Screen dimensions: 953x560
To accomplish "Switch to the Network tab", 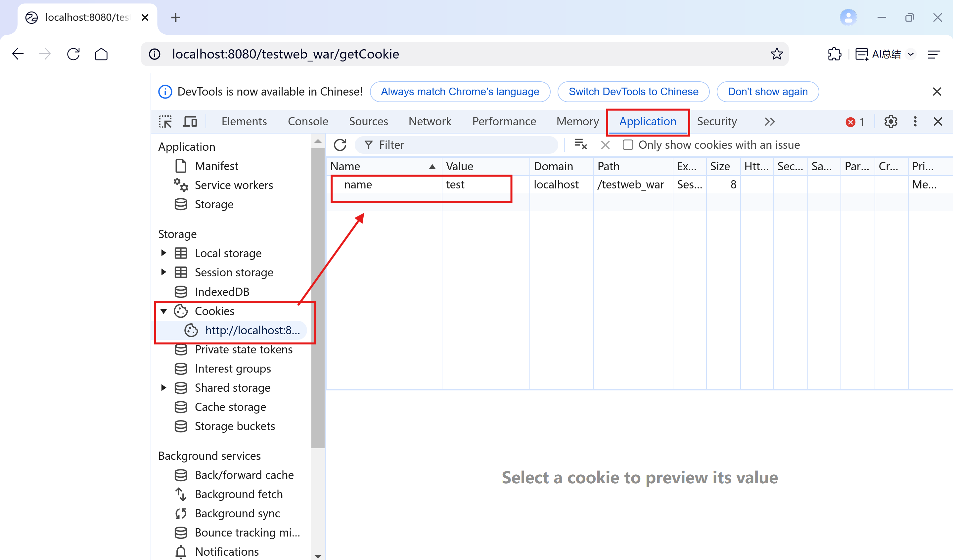I will click(x=430, y=121).
